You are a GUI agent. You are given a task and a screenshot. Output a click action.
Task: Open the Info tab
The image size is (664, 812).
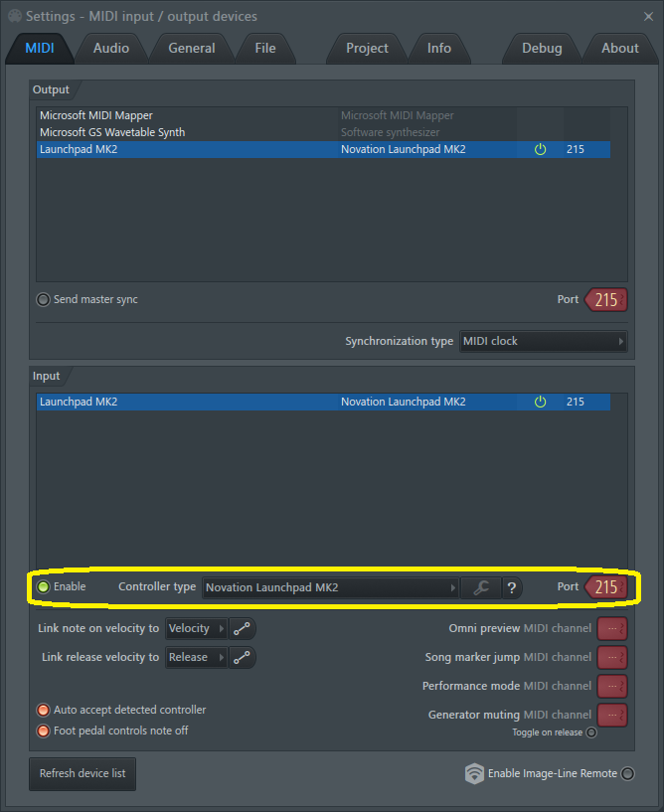click(439, 48)
